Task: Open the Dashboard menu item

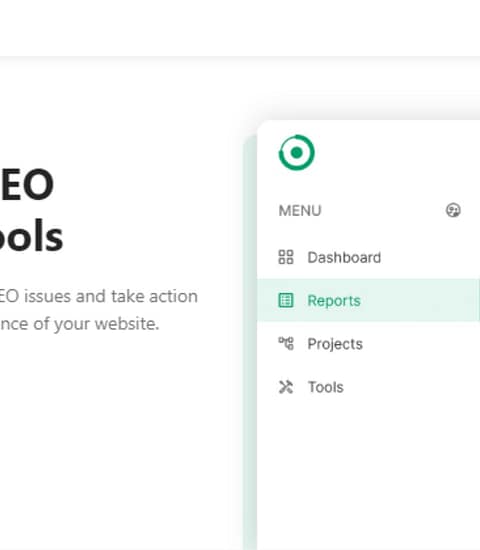Action: [368, 257]
